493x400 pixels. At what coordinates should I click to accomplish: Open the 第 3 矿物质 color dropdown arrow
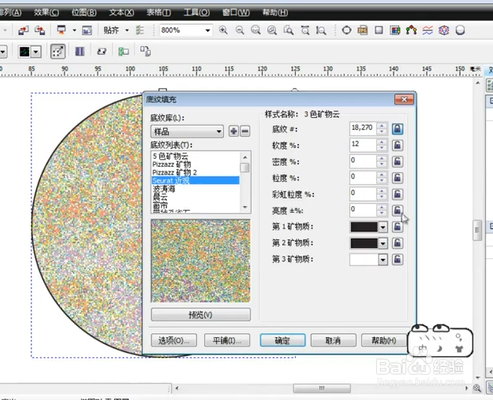tap(383, 260)
